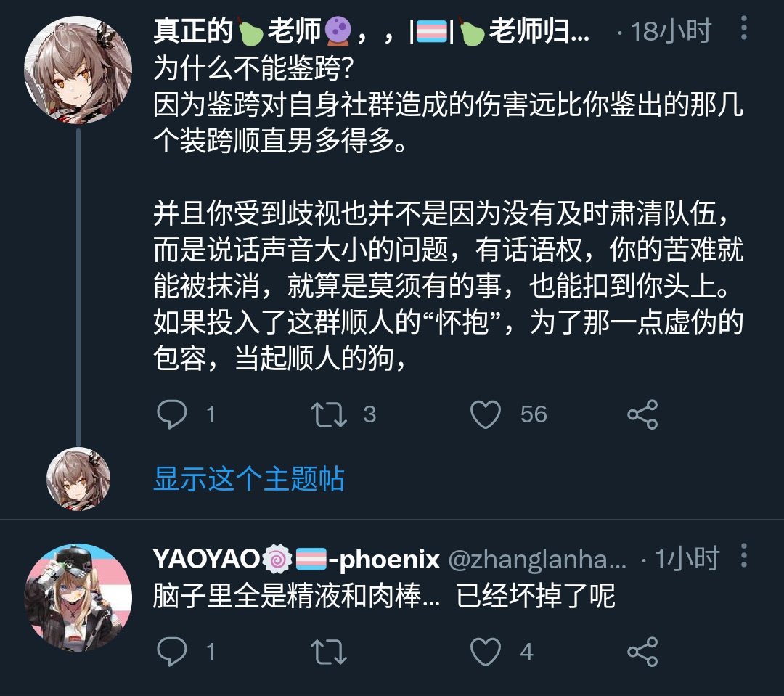The width and height of the screenshot is (784, 696).
Task: Reply to YAOYAO-phoenix's tweet
Action: coord(172,652)
